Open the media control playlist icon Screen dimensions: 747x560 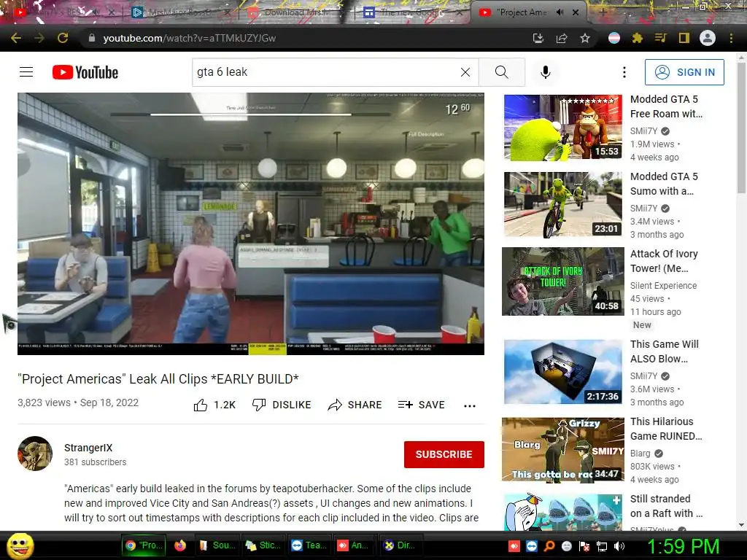click(x=660, y=38)
